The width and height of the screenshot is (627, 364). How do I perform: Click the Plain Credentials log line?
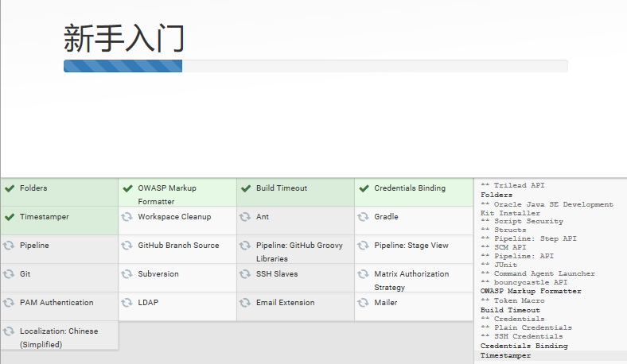pos(526,328)
